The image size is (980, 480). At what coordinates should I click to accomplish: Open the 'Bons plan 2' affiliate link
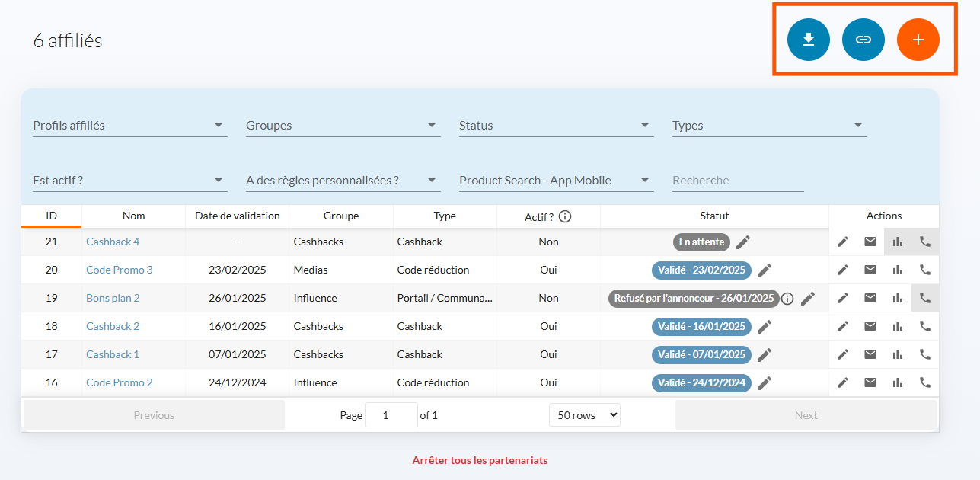(113, 298)
